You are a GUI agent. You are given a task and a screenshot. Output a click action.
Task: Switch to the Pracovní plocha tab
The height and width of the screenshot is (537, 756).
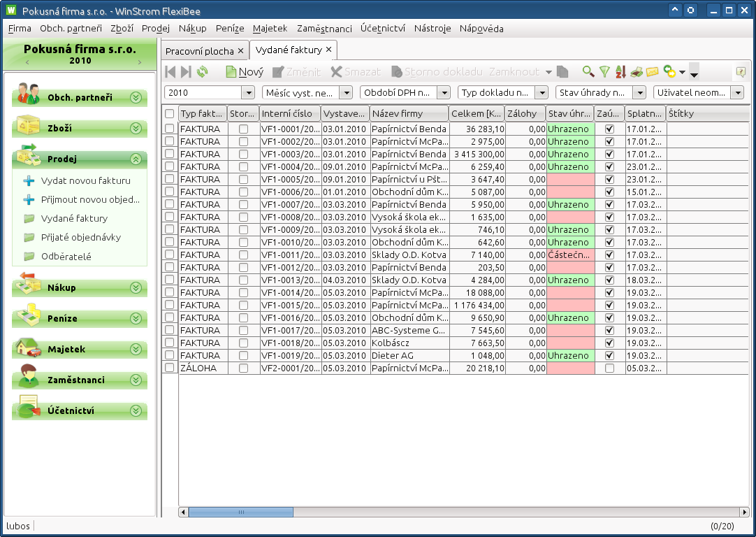click(x=199, y=51)
